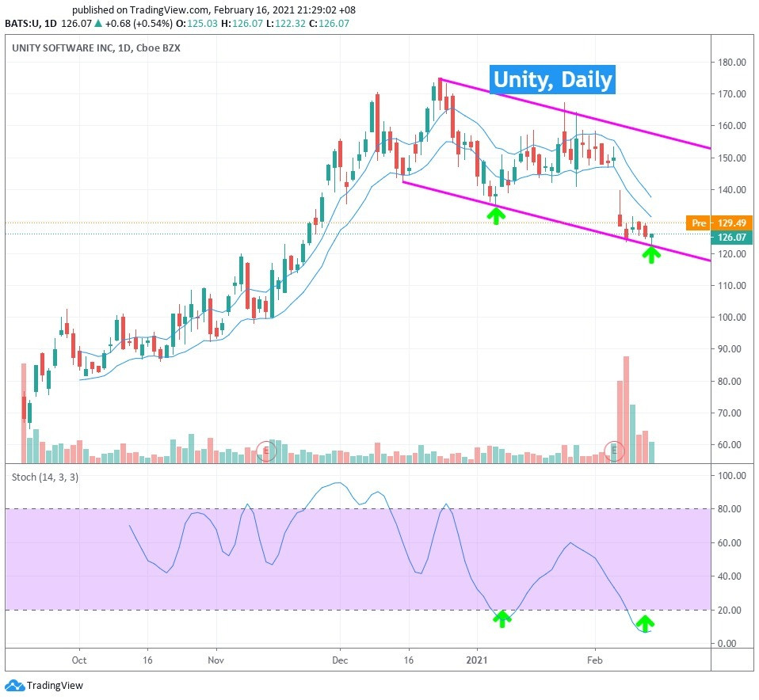Click the 150.00 price axis label
The image size is (759, 700).
point(731,158)
